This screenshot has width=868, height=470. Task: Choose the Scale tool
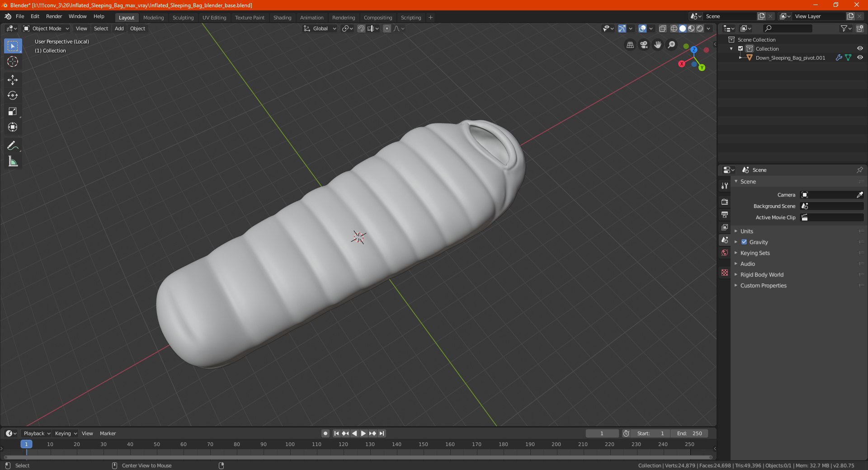pos(13,112)
